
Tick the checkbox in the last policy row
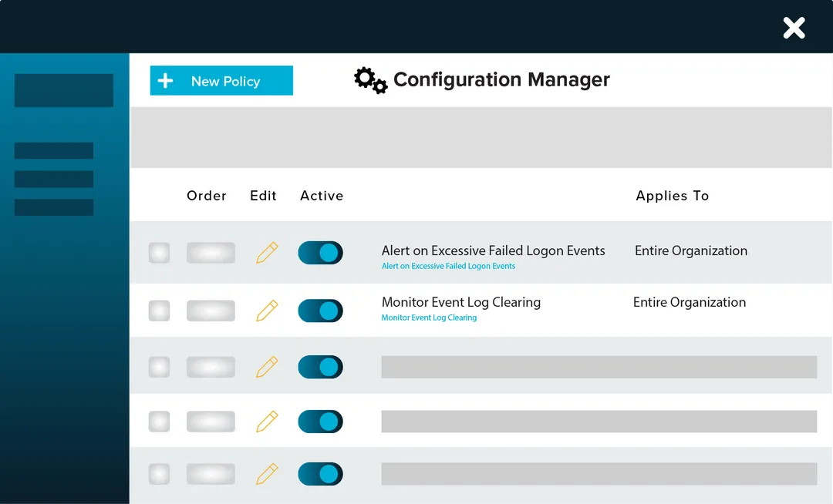(160, 474)
